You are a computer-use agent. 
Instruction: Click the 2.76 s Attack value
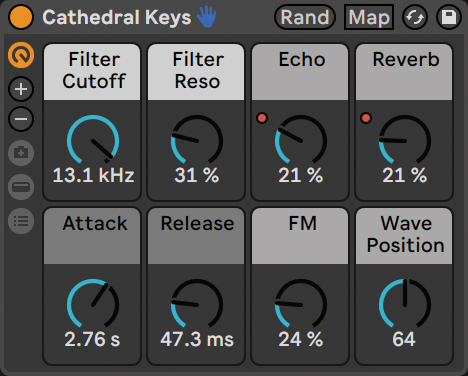click(92, 339)
